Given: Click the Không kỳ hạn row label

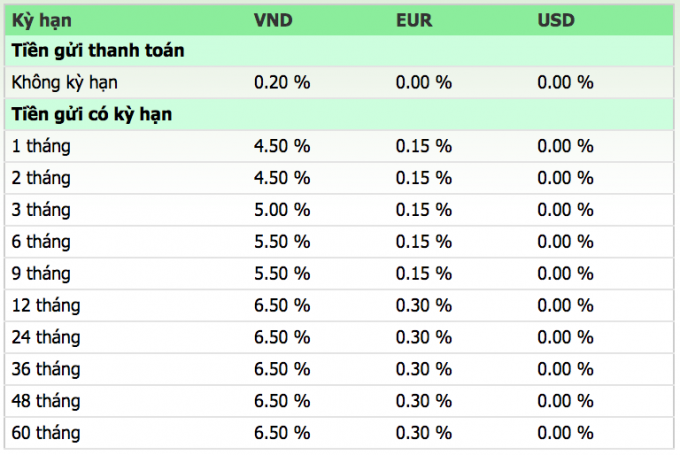Looking at the screenshot, I should tap(58, 82).
